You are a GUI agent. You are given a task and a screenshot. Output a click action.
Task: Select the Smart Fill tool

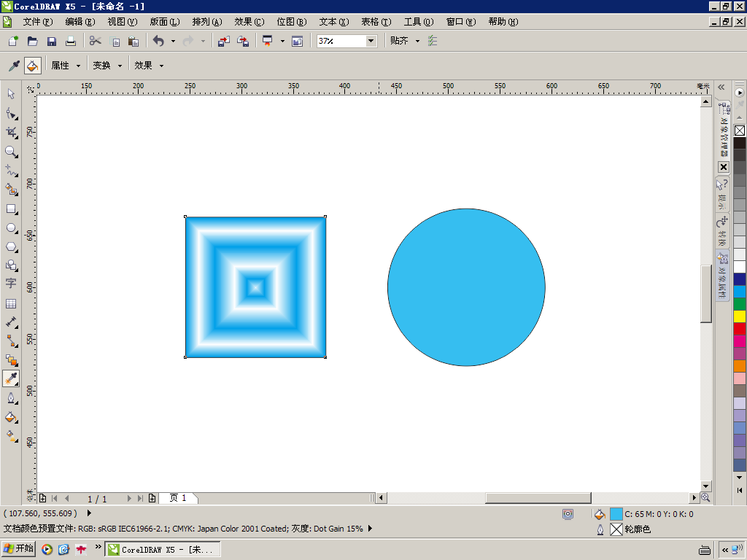[x=11, y=189]
